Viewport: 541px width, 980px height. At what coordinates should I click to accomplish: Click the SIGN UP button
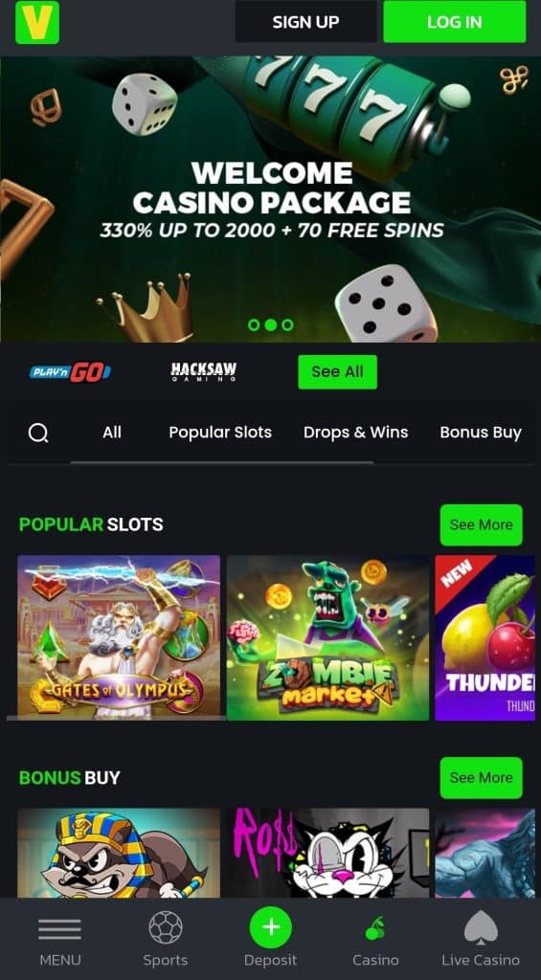pos(305,22)
